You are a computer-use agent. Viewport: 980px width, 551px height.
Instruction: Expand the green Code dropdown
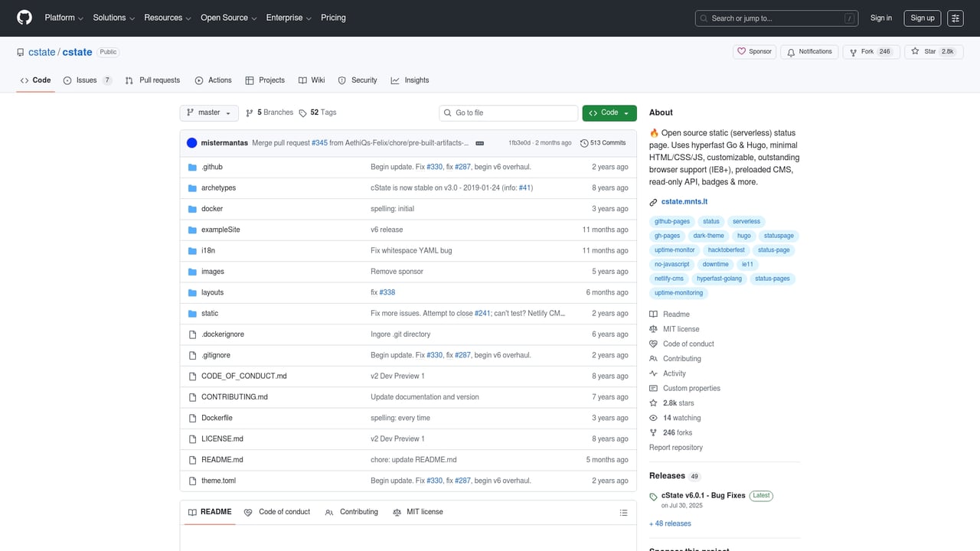click(x=609, y=112)
